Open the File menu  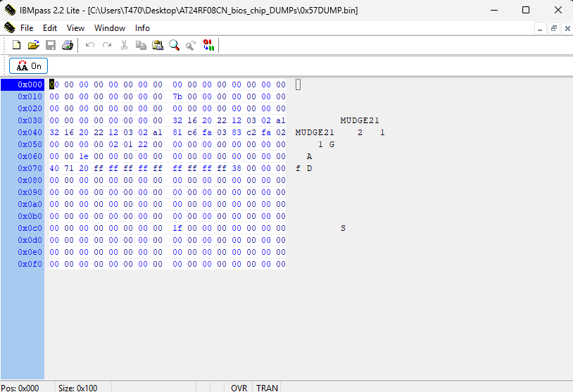tap(27, 28)
